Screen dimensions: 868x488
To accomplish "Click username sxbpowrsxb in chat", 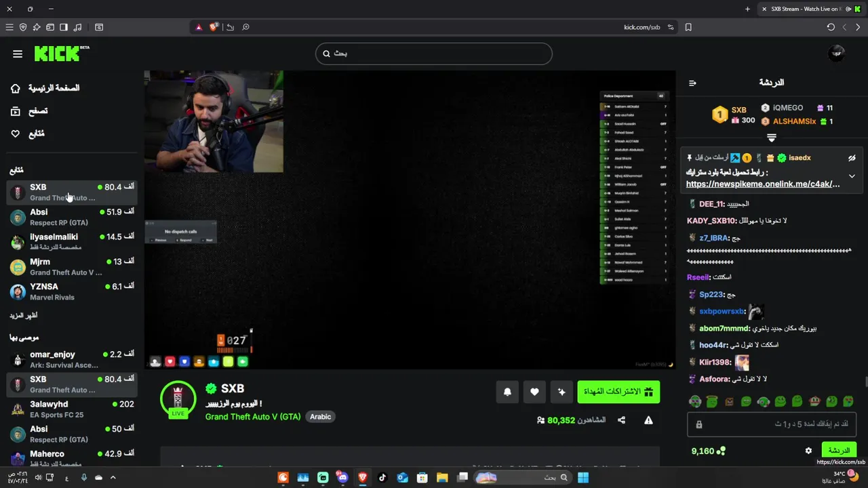I will coord(722,311).
